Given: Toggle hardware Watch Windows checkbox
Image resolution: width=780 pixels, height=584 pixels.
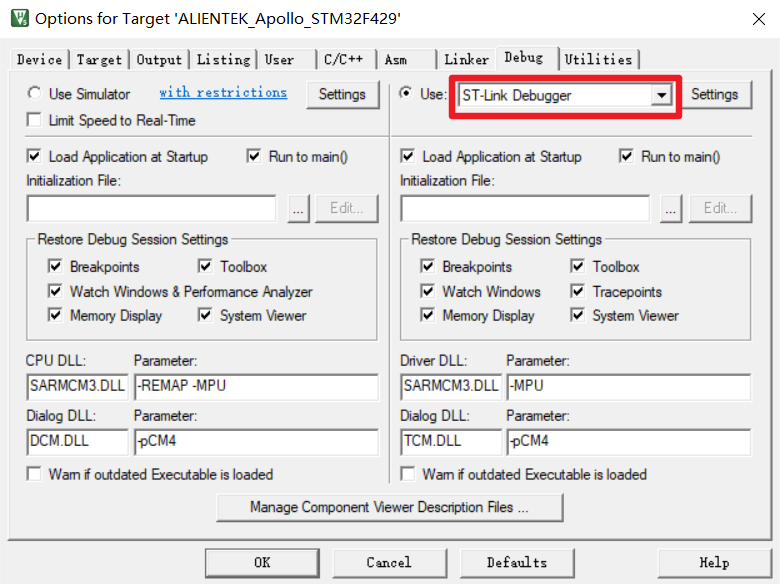Looking at the screenshot, I should [x=428, y=291].
